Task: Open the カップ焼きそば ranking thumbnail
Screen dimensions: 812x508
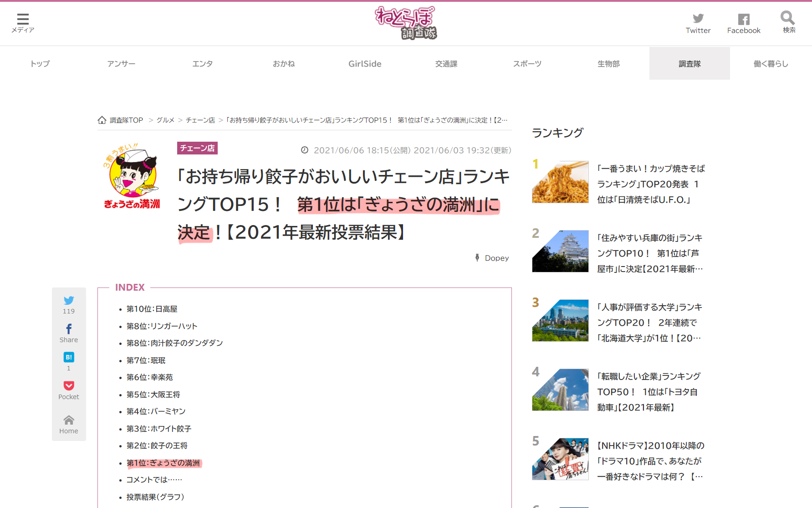Action: (560, 182)
